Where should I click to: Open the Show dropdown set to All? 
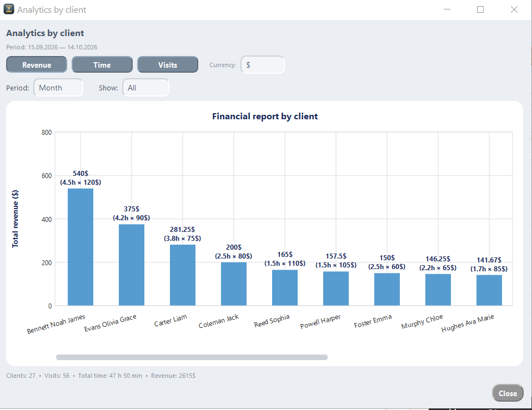click(x=146, y=88)
